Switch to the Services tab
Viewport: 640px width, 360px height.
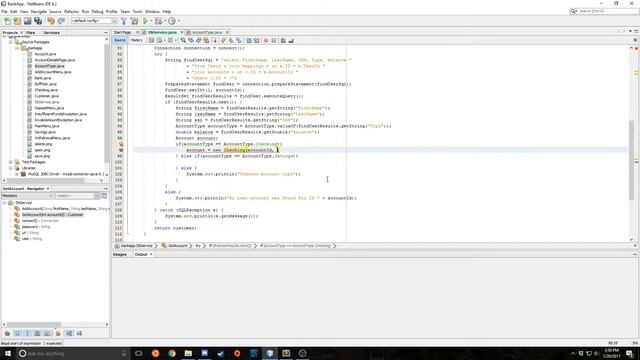[51, 33]
